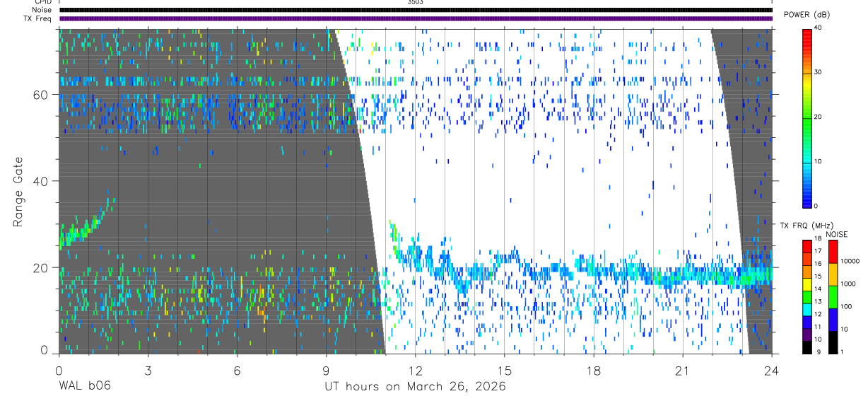
Task: Click the black Noise strip above the plot
Action: pyautogui.click(x=416, y=10)
